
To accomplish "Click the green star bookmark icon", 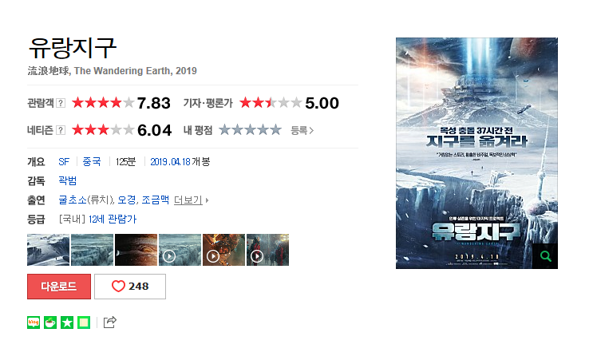I will click(67, 322).
